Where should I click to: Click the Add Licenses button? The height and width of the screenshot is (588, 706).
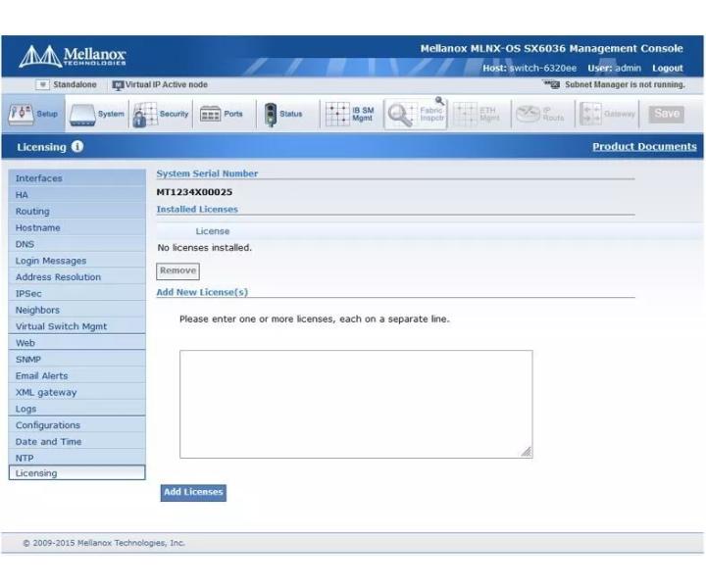[193, 492]
